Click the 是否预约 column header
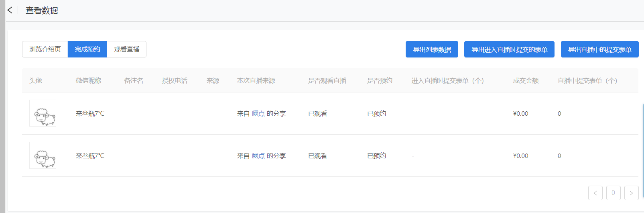This screenshot has width=644, height=213. click(380, 81)
